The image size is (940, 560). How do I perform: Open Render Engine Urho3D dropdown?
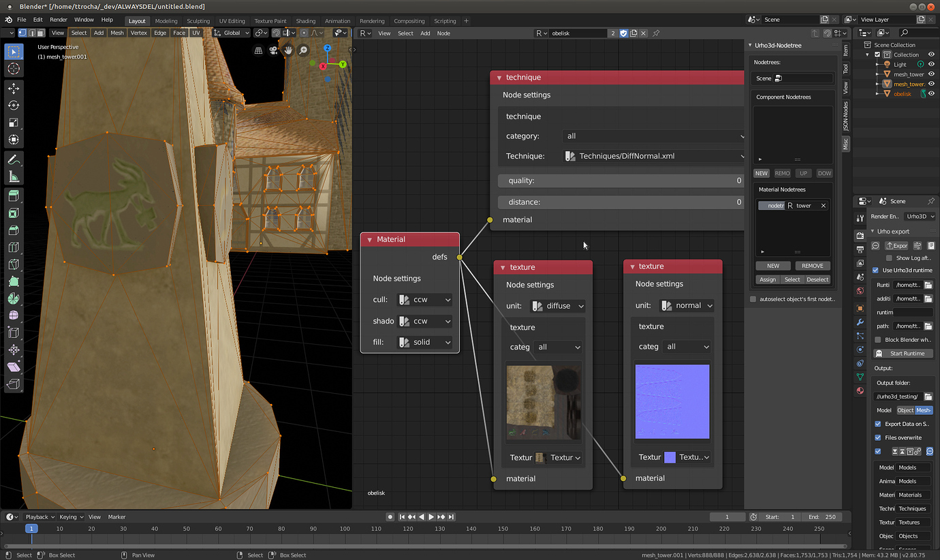pyautogui.click(x=920, y=216)
